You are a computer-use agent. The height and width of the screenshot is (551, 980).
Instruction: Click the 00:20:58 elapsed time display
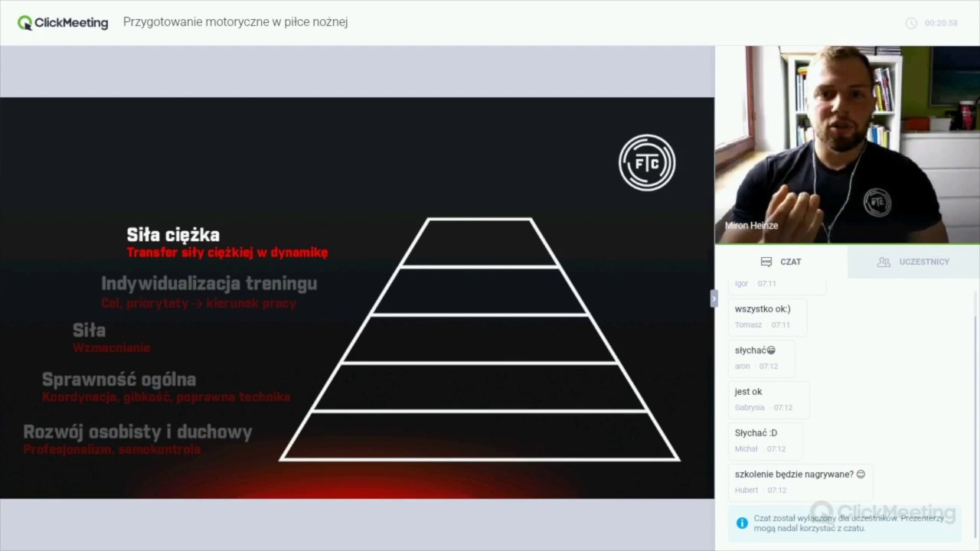[x=941, y=23]
